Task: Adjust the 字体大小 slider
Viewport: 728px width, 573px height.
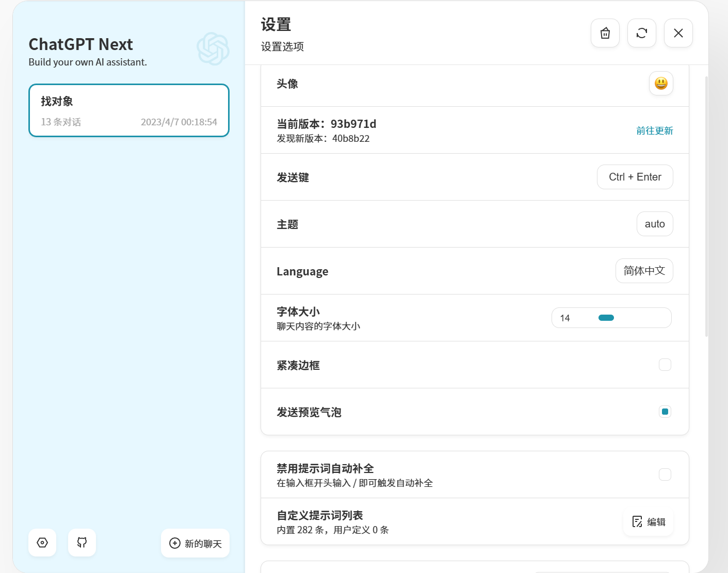Action: click(607, 318)
